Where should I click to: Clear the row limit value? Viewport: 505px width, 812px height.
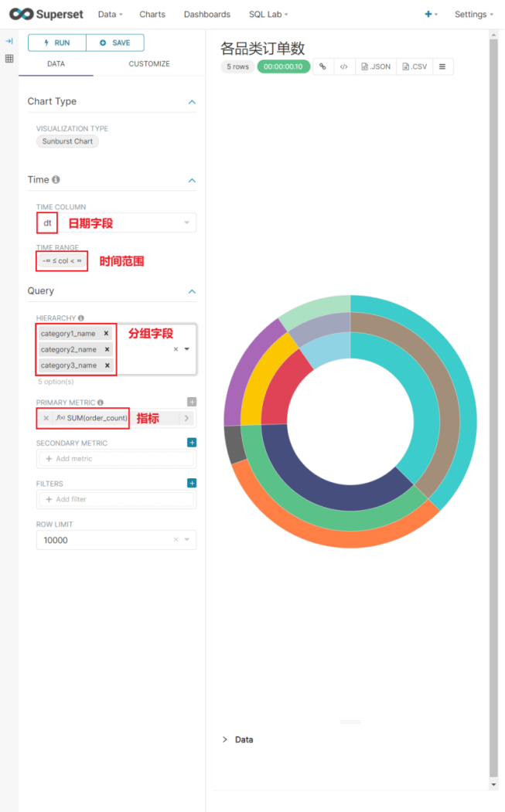pos(176,539)
